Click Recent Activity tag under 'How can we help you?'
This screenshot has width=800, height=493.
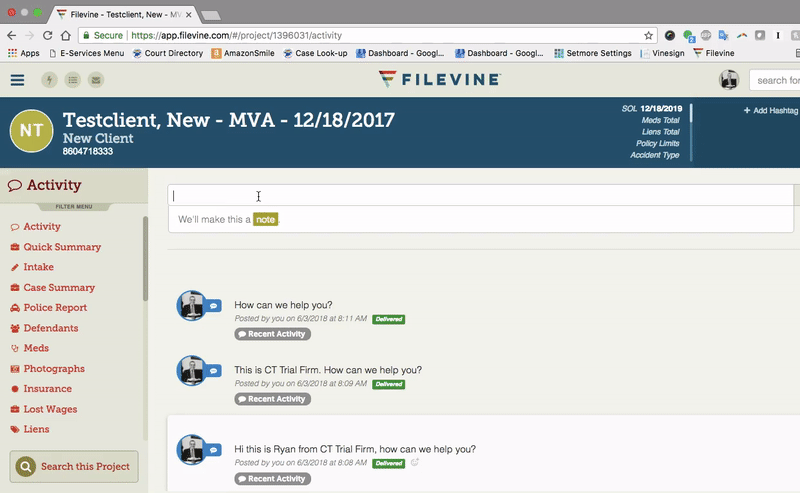click(272, 334)
